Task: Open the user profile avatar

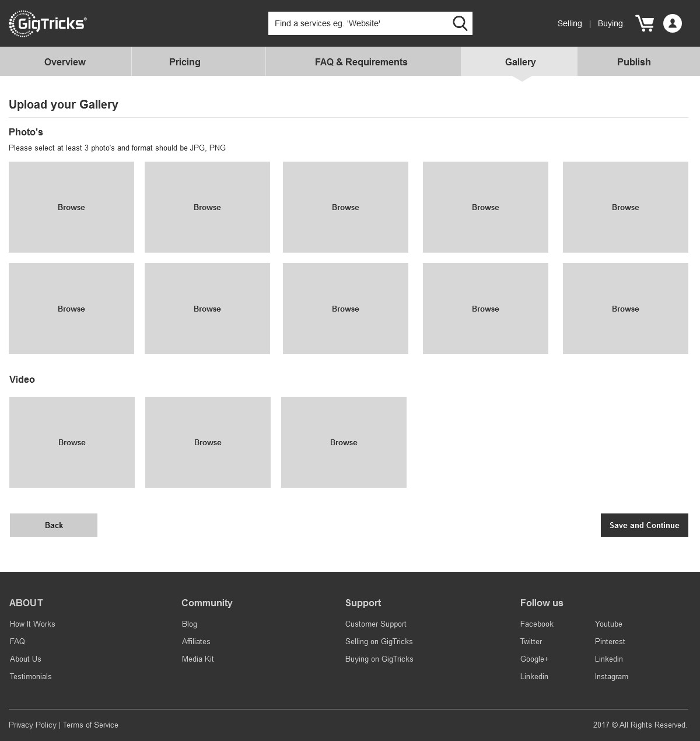Action: tap(672, 23)
